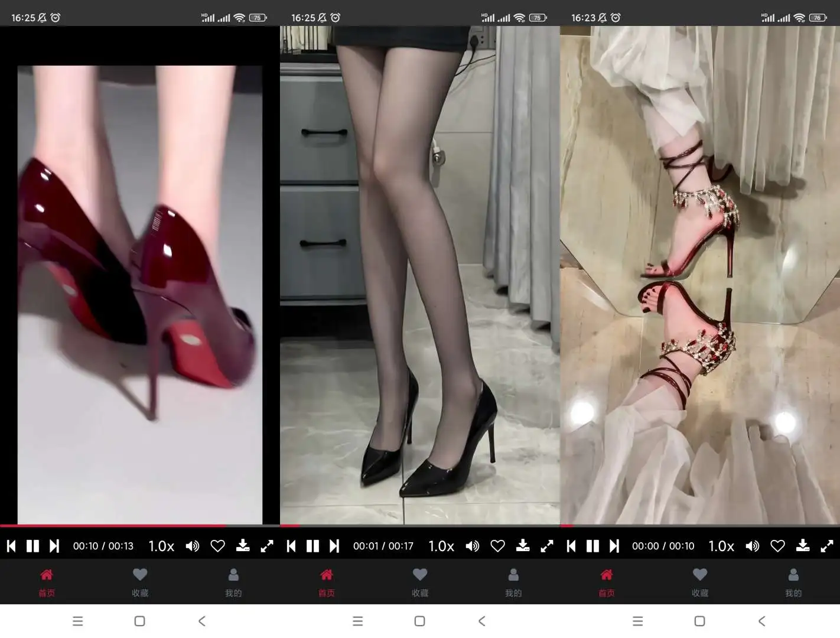The height and width of the screenshot is (638, 840).
Task: Pause the video in left phone screen
Action: tap(32, 546)
